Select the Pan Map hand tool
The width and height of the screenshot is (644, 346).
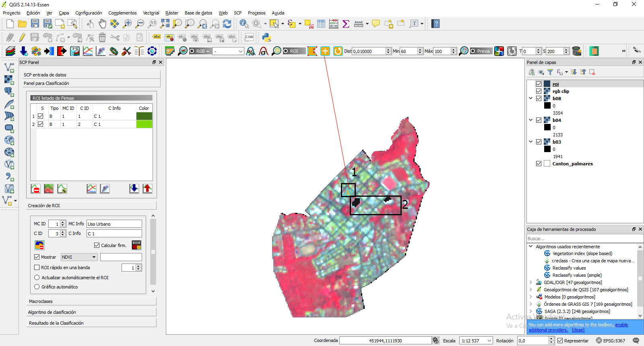pyautogui.click(x=102, y=24)
